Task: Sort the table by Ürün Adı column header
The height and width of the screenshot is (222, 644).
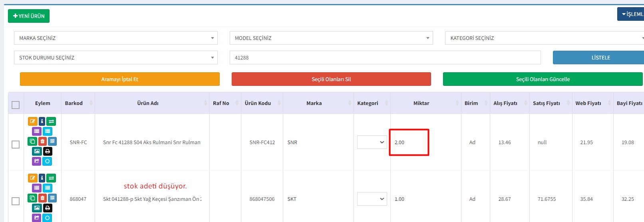Action: click(x=148, y=103)
